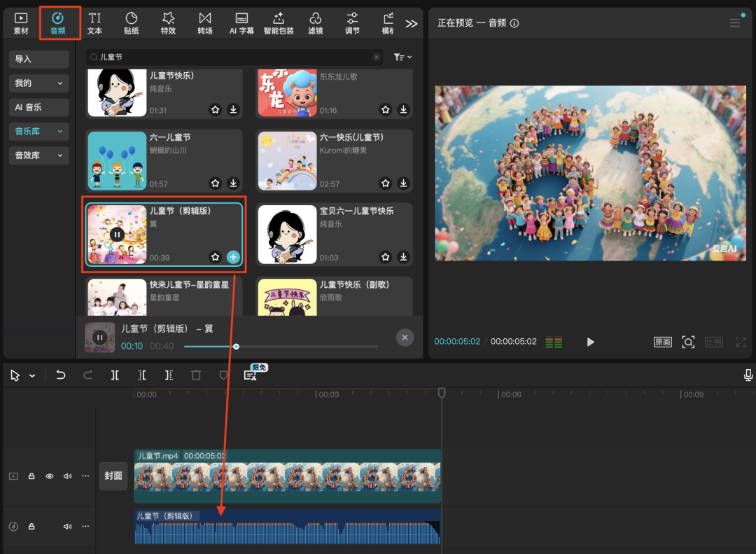The height and width of the screenshot is (554, 756).
Task: Download the 六一儿童节 music track
Action: tap(233, 183)
